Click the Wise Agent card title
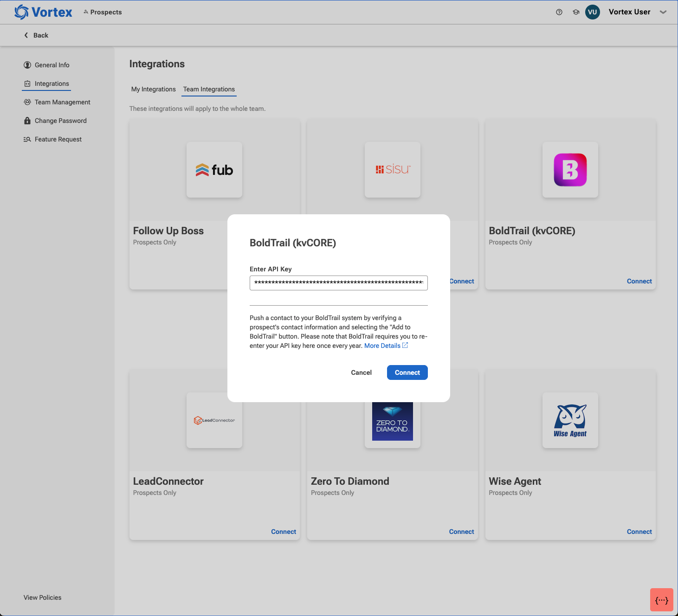The height and width of the screenshot is (616, 678). coord(515,481)
